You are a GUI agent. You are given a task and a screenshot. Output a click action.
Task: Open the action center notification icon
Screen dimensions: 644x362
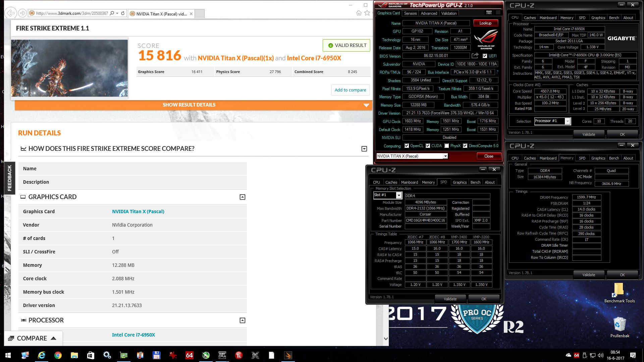[633, 355]
